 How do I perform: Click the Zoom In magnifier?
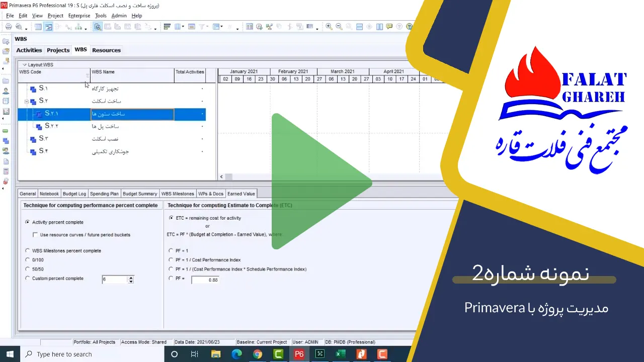(x=329, y=27)
